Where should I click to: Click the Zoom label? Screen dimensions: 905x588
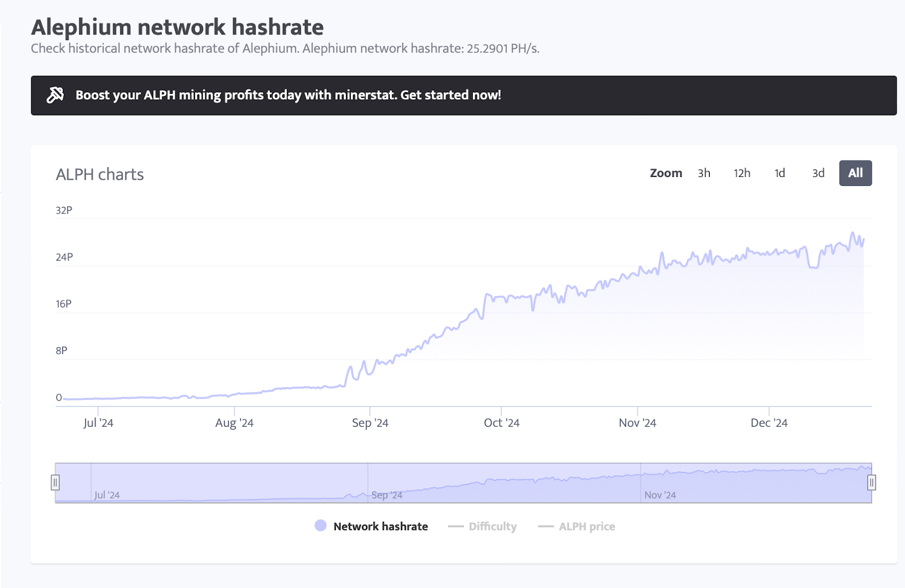[666, 173]
